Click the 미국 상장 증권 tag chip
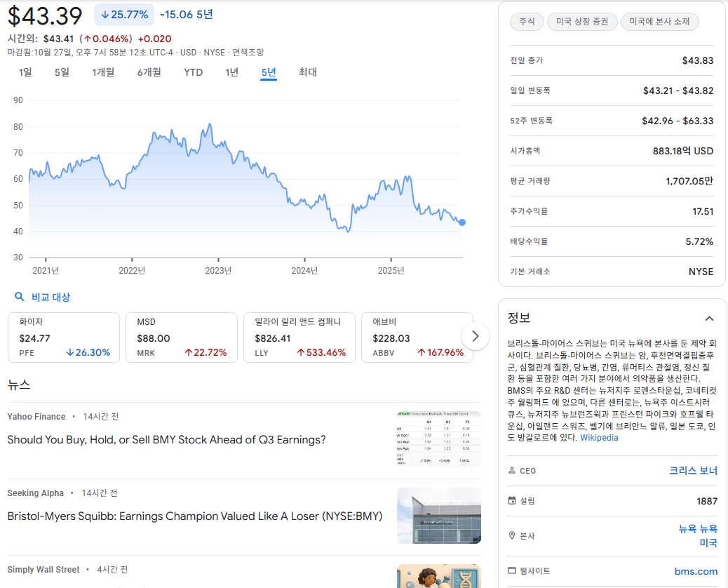 [582, 22]
